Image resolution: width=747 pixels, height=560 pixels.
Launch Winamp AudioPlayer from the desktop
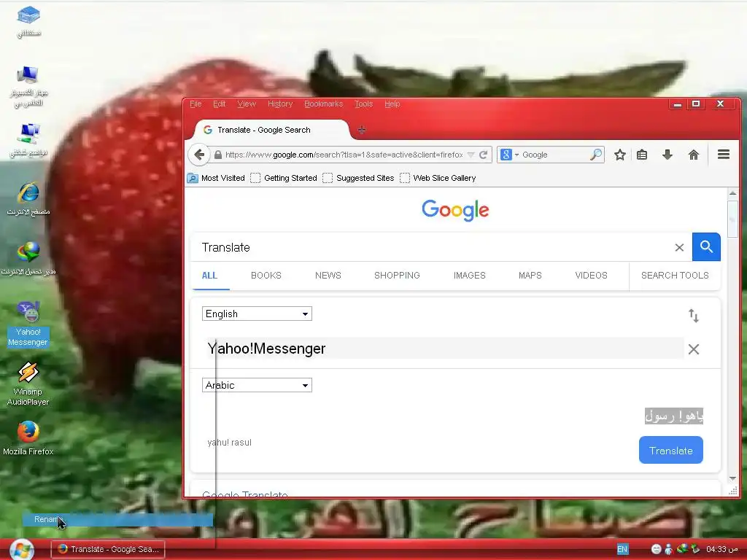point(28,384)
